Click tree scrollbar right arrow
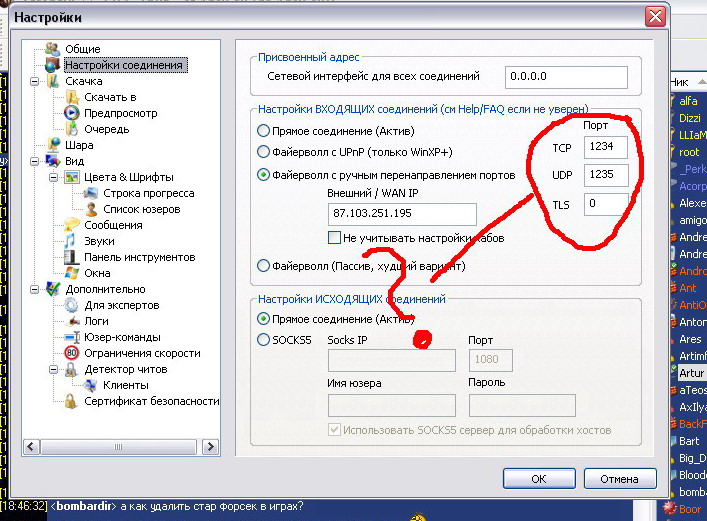This screenshot has width=707, height=521. tap(210, 447)
